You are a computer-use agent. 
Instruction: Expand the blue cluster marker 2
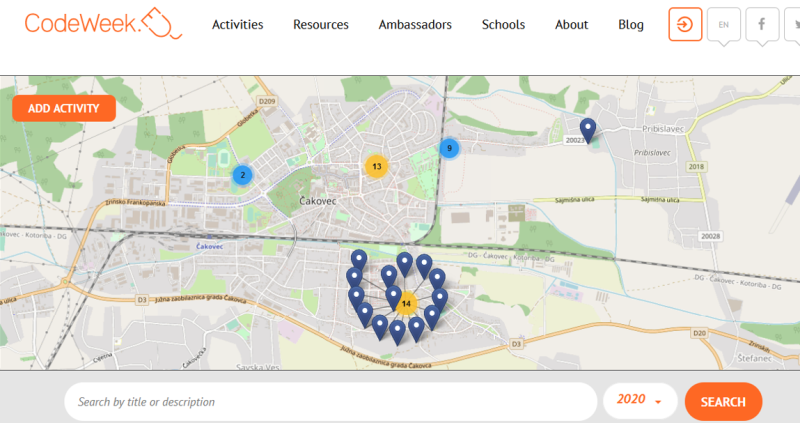242,175
